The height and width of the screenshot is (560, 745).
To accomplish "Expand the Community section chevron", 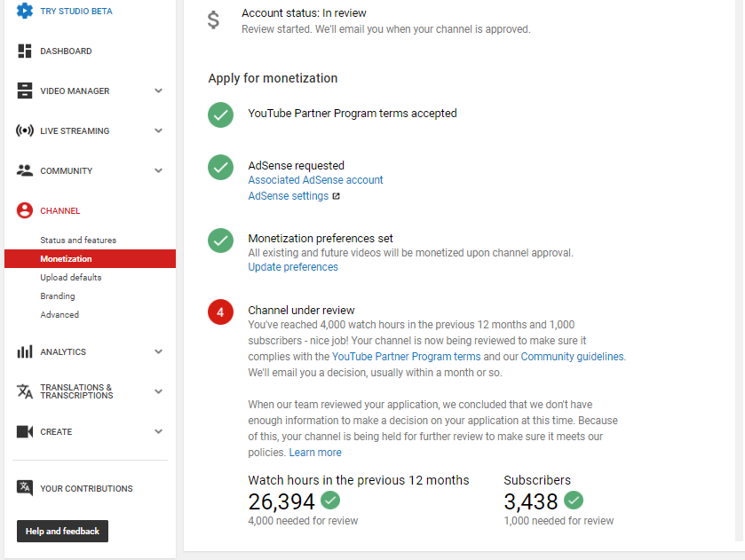I will click(x=158, y=170).
